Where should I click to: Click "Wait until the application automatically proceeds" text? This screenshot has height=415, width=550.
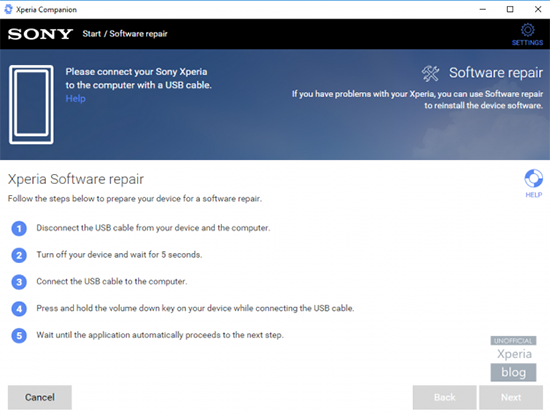[160, 335]
